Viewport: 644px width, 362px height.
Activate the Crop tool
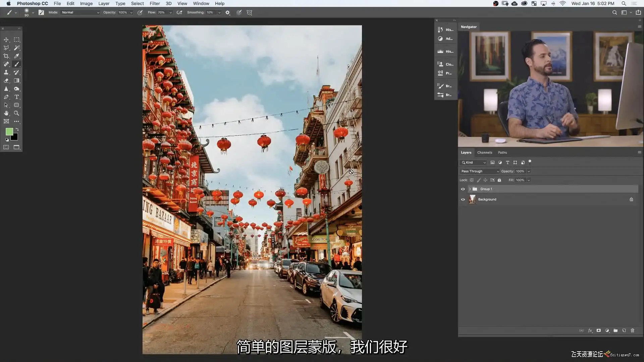[x=6, y=56]
